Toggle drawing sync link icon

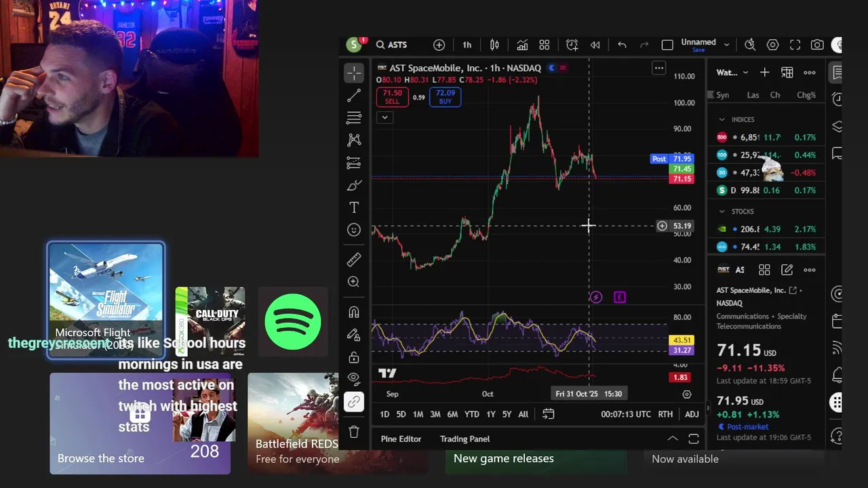point(354,402)
